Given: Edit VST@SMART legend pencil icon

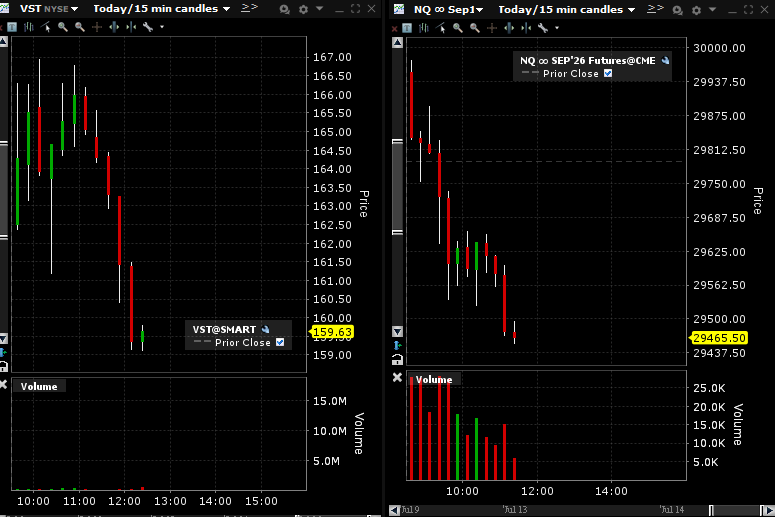Looking at the screenshot, I should [x=265, y=329].
